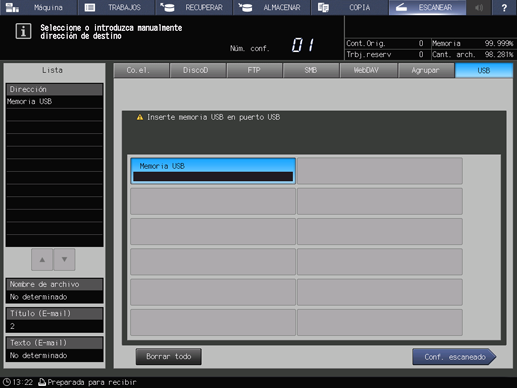Click the Dirección column header

(x=54, y=89)
